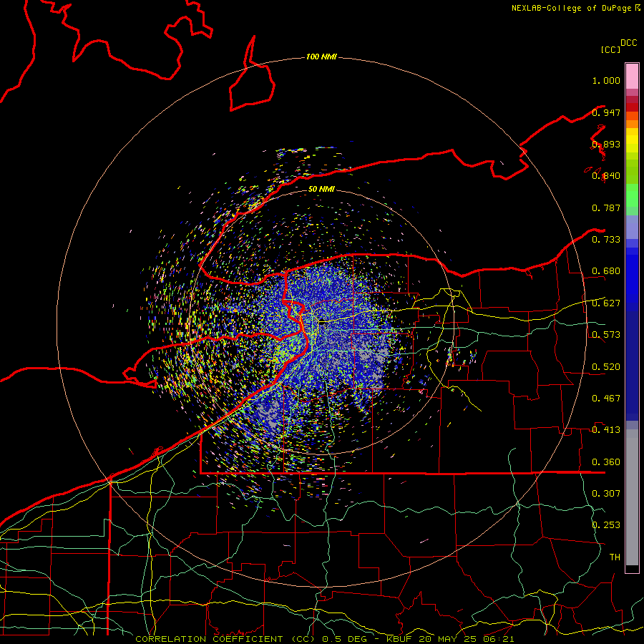Click the 0.627 legend value
Screen dimensions: 644x644
[x=606, y=303]
